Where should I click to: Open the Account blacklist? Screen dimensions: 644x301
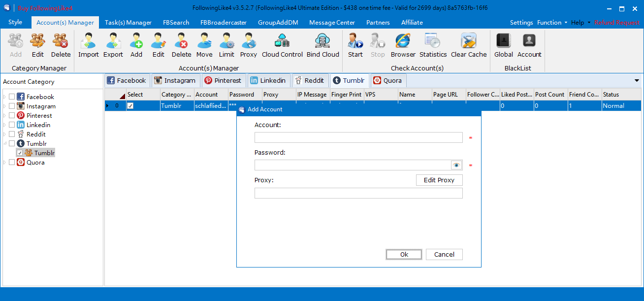point(529,45)
